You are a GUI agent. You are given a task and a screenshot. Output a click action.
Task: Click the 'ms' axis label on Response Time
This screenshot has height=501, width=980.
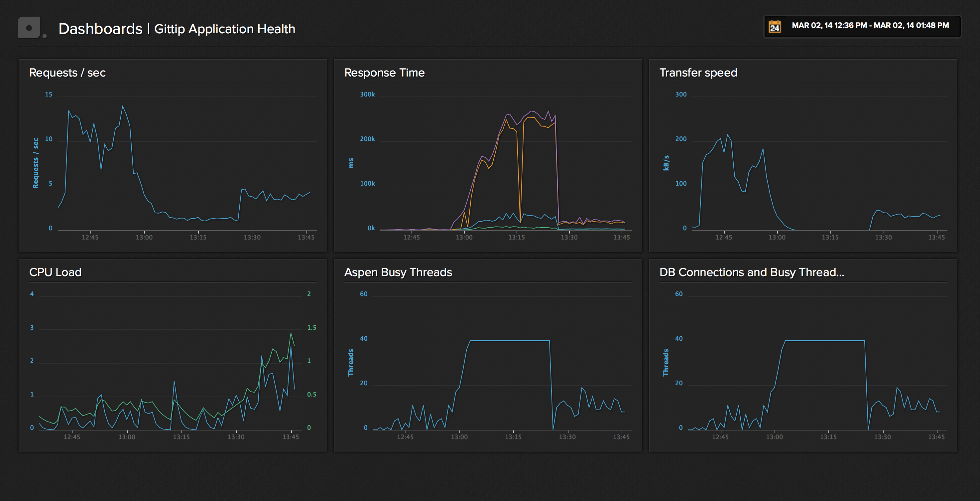(x=351, y=163)
